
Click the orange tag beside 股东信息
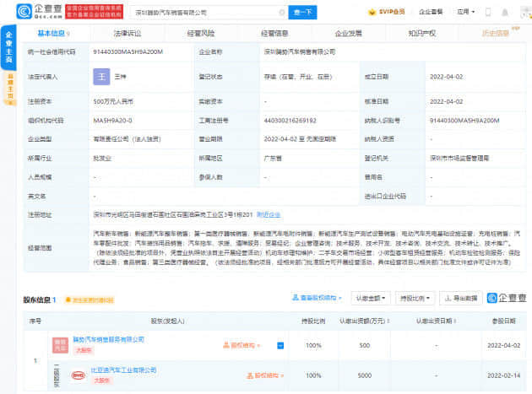tap(90, 300)
